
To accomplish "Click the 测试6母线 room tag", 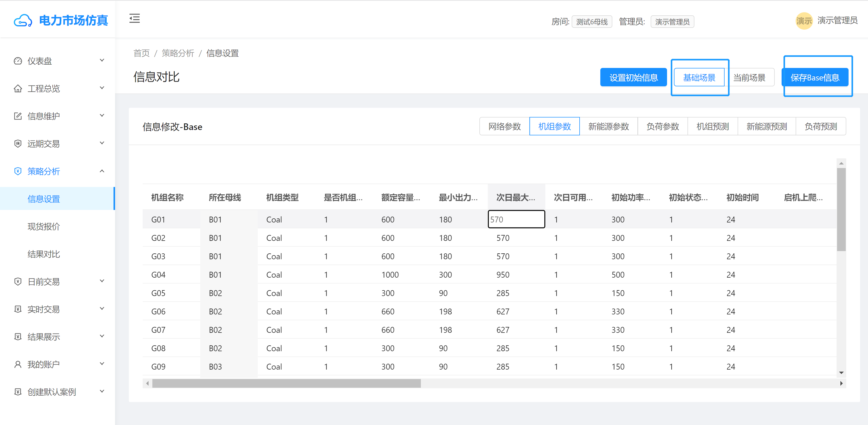I will click(592, 22).
